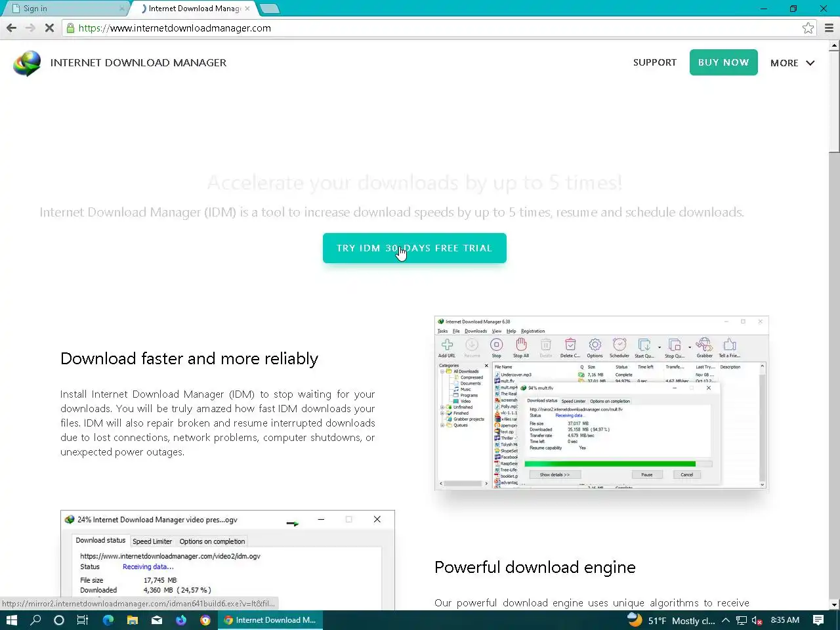This screenshot has height=630, width=840.
Task: Open the shield browser icon beside Firefox
Action: pyautogui.click(x=205, y=620)
